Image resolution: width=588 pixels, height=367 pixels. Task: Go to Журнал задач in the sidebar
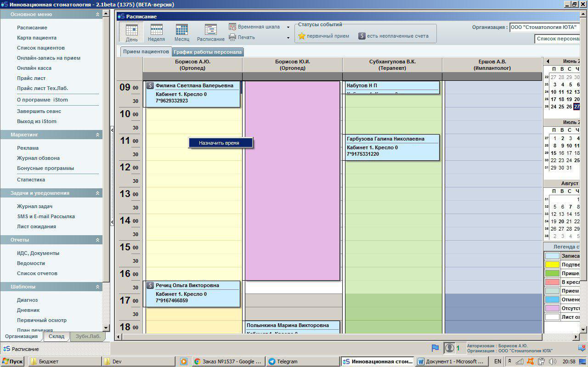(35, 206)
